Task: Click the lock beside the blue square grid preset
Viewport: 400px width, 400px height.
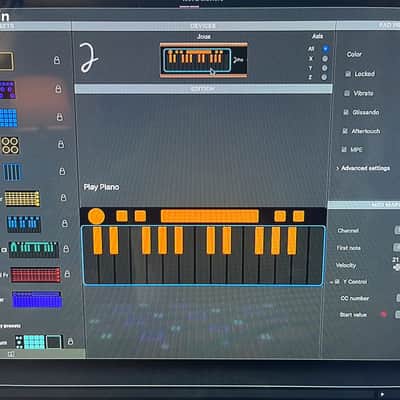Action: [x=60, y=117]
